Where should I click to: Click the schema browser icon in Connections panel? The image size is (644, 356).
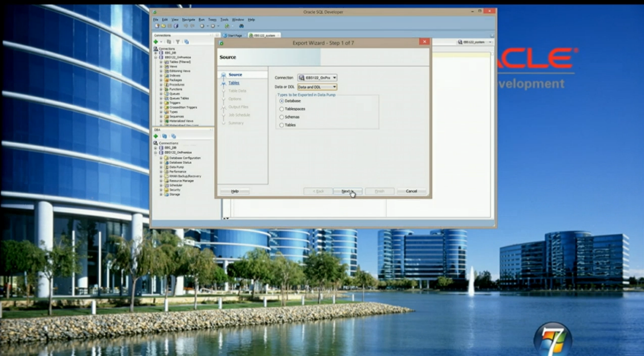click(x=187, y=42)
